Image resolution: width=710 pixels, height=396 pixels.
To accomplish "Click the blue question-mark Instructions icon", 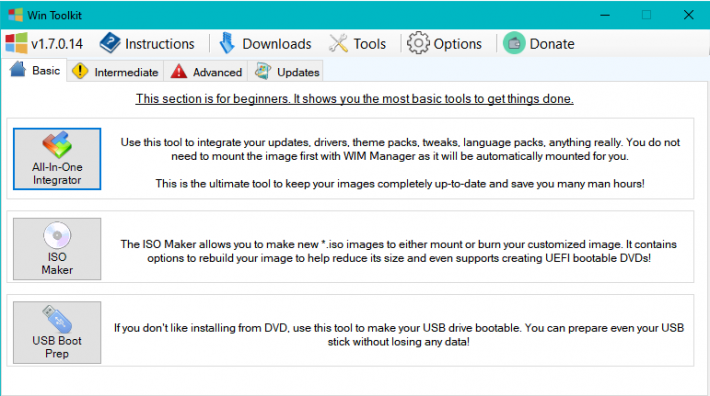I will click(x=110, y=43).
